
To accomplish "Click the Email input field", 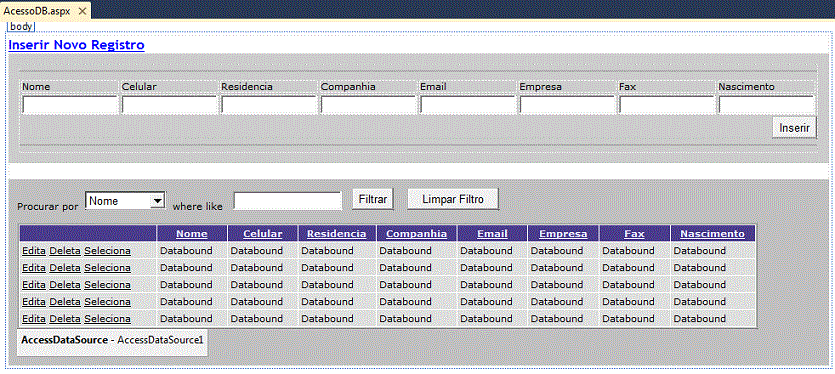I will (468, 105).
